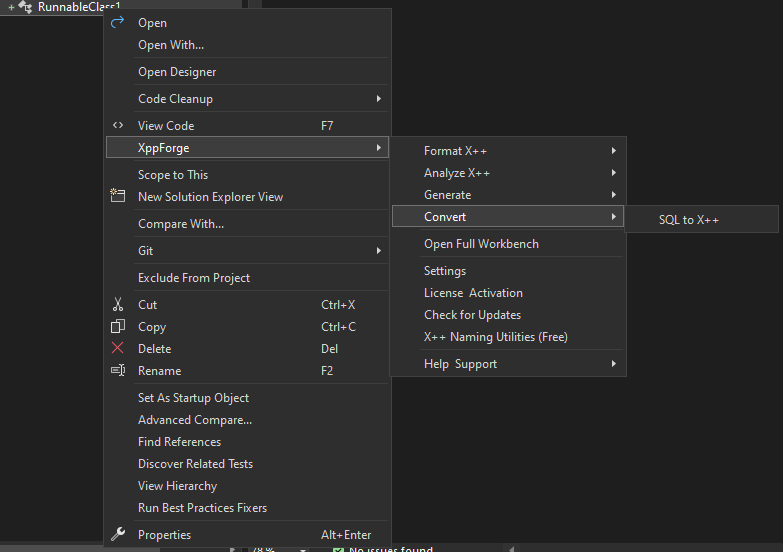Image resolution: width=783 pixels, height=552 pixels.
Task: Click the Rename icon
Action: pos(118,370)
